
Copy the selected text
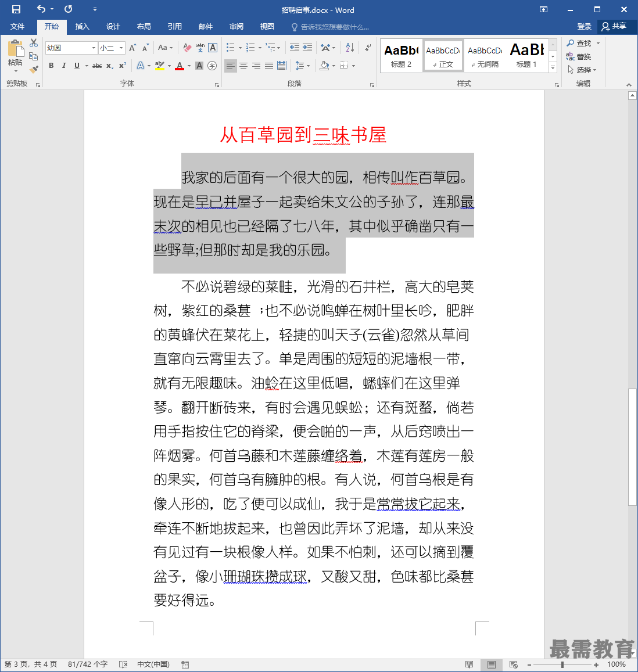[x=34, y=56]
